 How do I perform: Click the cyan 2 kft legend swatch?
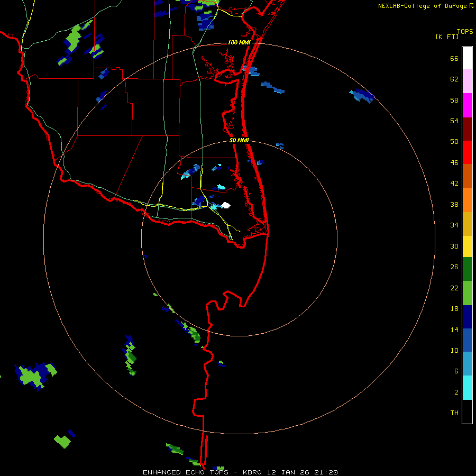pyautogui.click(x=467, y=388)
